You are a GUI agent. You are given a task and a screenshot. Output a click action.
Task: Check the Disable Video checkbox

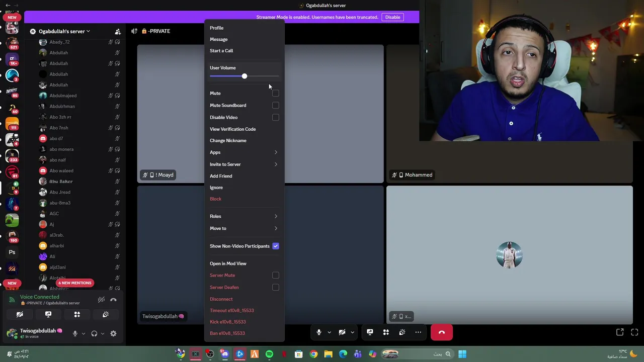coord(276,118)
